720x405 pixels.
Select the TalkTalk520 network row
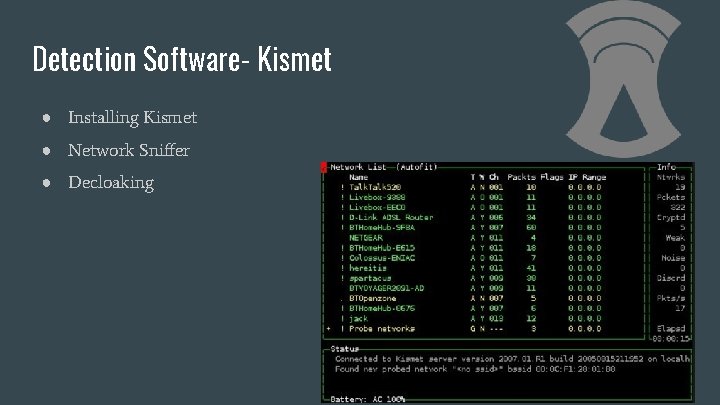(x=471, y=187)
